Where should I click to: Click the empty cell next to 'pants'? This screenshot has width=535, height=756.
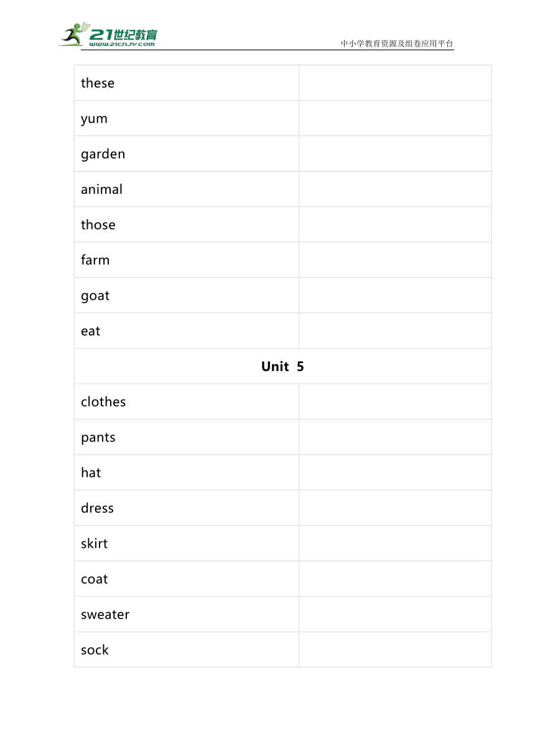(x=396, y=437)
